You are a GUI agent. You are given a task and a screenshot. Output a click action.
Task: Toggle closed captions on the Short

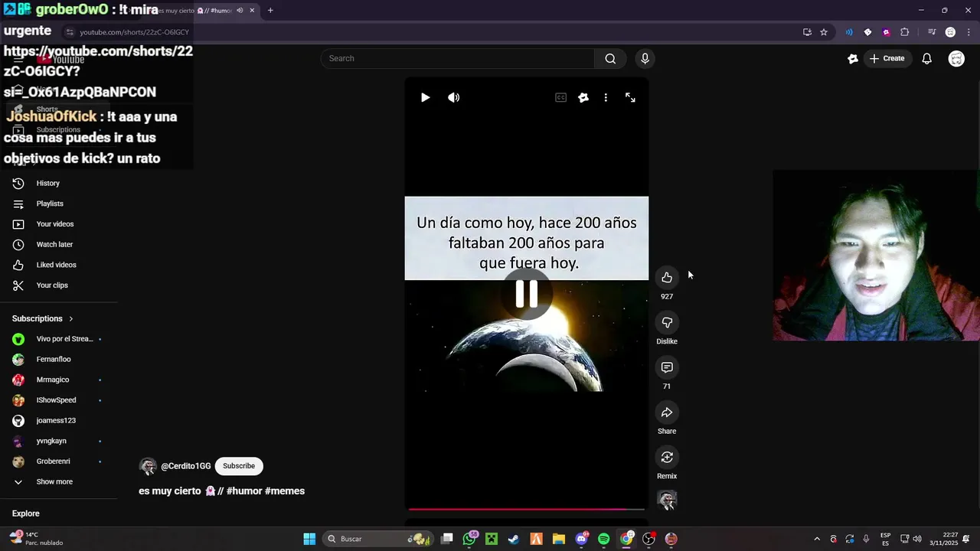(560, 97)
